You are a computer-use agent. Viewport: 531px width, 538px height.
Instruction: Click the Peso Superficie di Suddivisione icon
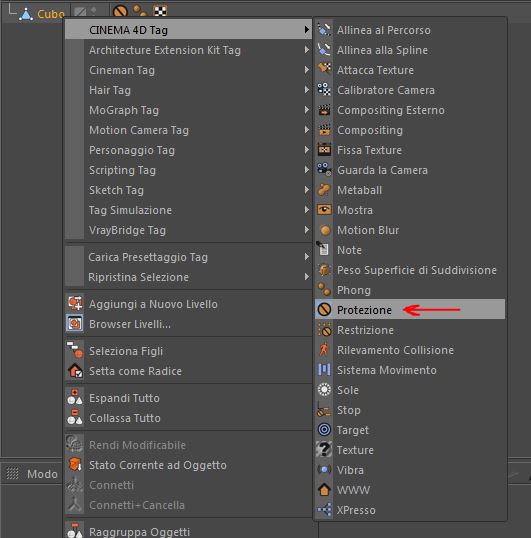[324, 270]
